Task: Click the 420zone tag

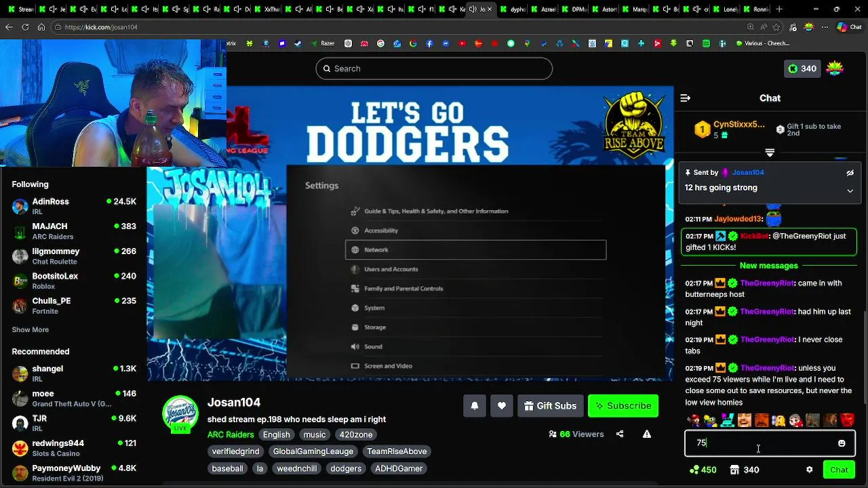Action: click(x=356, y=434)
